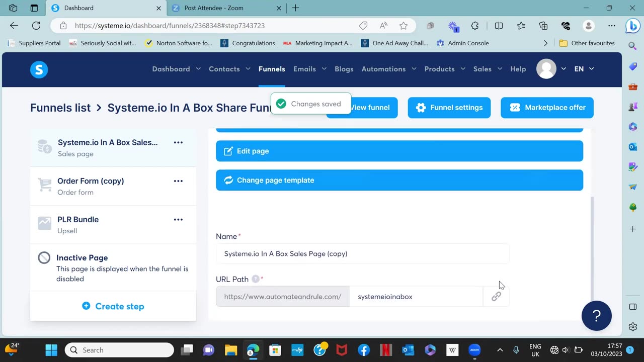Viewport: 644px width, 362px height.
Task: Open the read aloud icon in address bar
Action: [383, 26]
